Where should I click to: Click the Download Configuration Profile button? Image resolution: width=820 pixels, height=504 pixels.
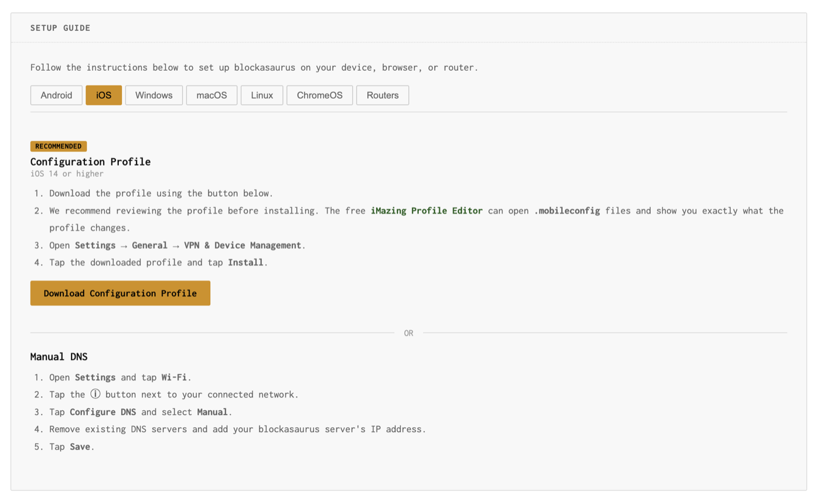coord(120,293)
